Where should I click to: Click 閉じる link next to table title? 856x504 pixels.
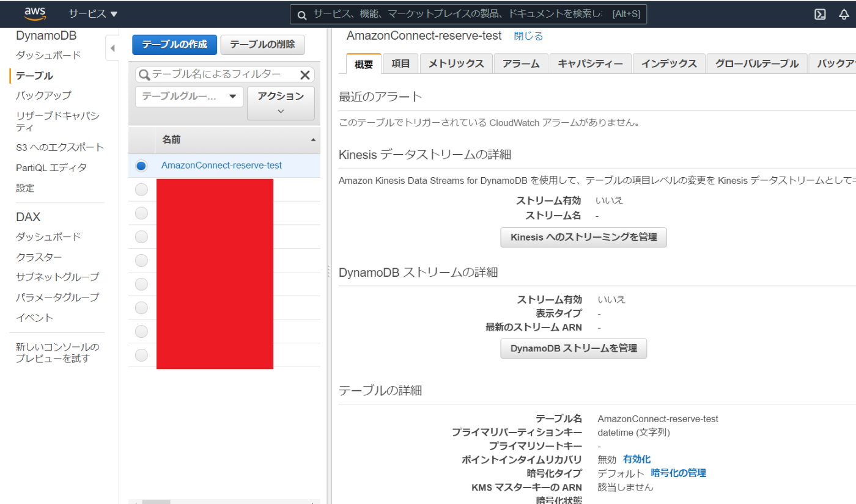(528, 36)
